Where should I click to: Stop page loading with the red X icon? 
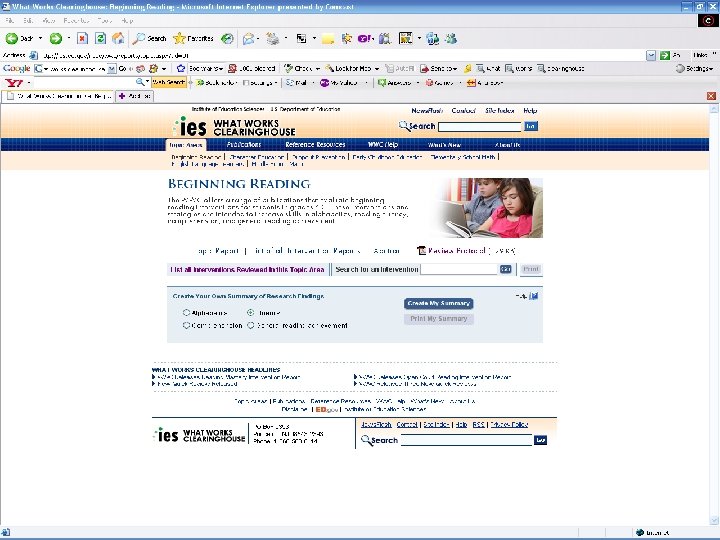pos(82,39)
